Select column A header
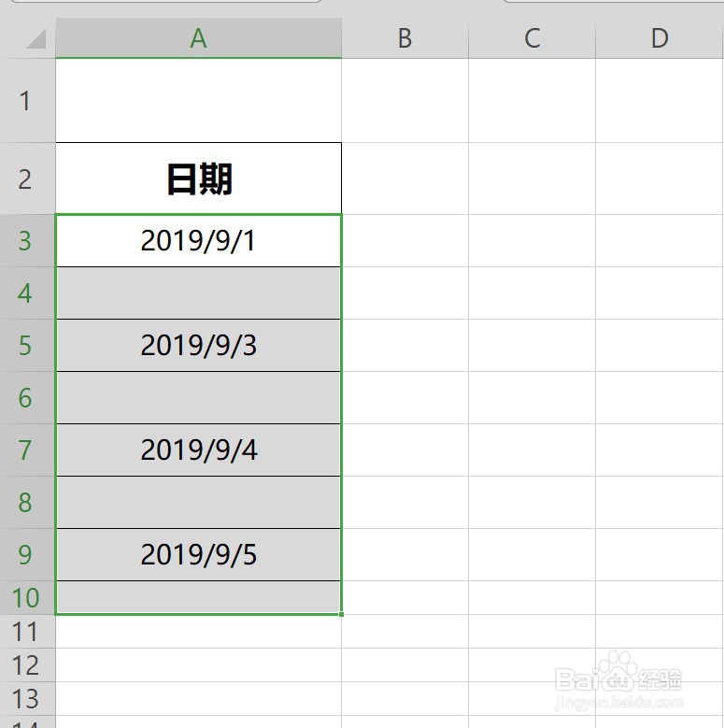This screenshot has height=728, width=724. click(x=199, y=38)
